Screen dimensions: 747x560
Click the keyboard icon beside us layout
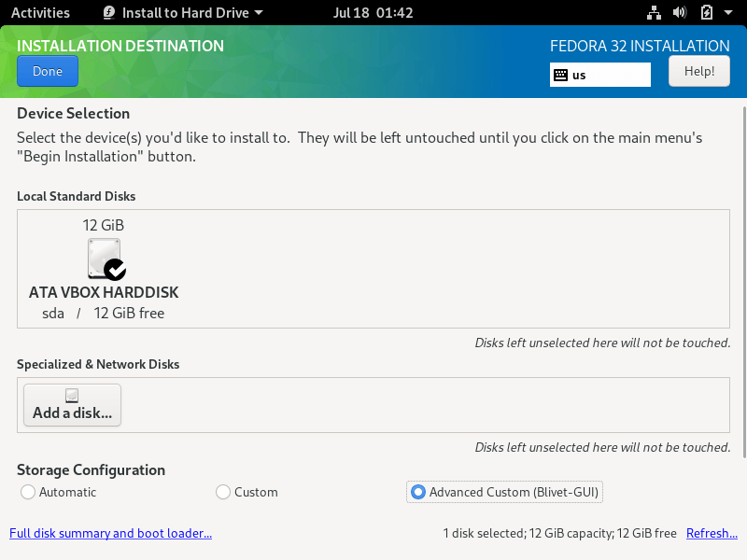tap(561, 75)
